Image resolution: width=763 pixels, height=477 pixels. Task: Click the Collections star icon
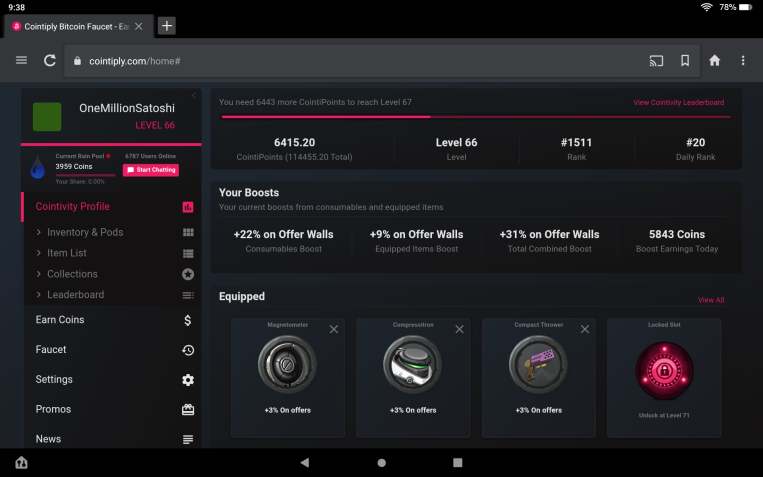point(188,274)
